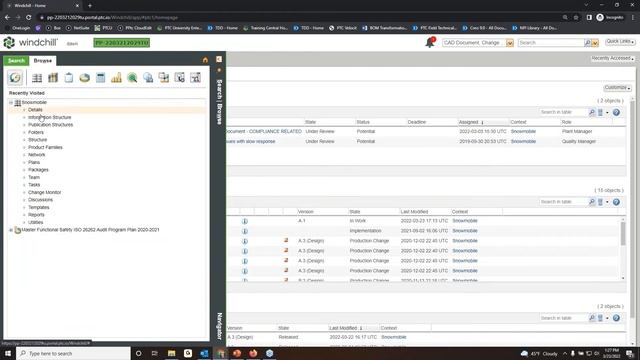
Task: Open Templates in the tree
Action: 39,207
